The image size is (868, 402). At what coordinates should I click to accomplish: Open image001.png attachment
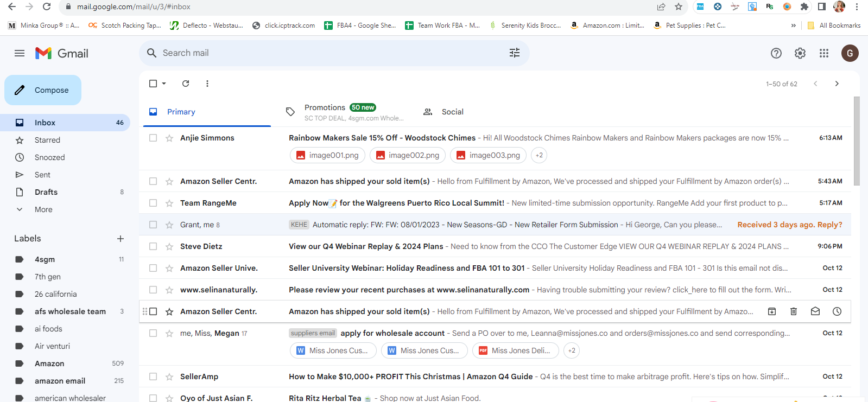pyautogui.click(x=327, y=155)
